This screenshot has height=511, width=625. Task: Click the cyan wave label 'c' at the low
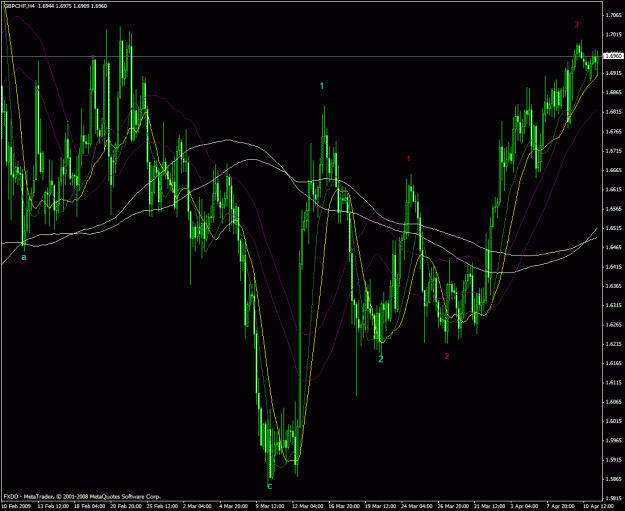point(269,486)
